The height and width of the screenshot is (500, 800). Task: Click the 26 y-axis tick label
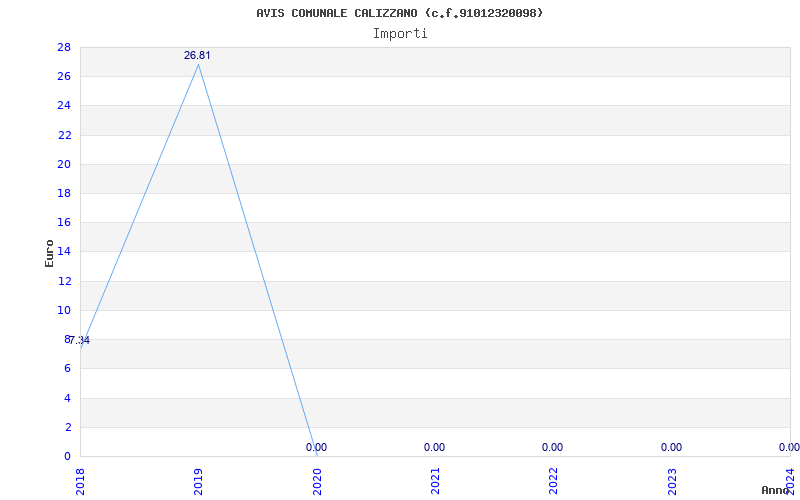pyautogui.click(x=64, y=77)
